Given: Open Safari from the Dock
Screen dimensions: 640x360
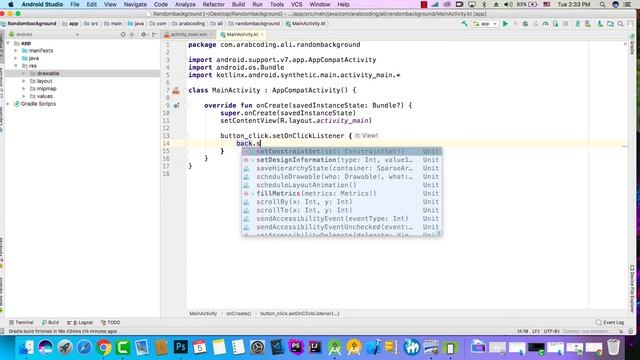Looking at the screenshot, I should pos(84,347).
